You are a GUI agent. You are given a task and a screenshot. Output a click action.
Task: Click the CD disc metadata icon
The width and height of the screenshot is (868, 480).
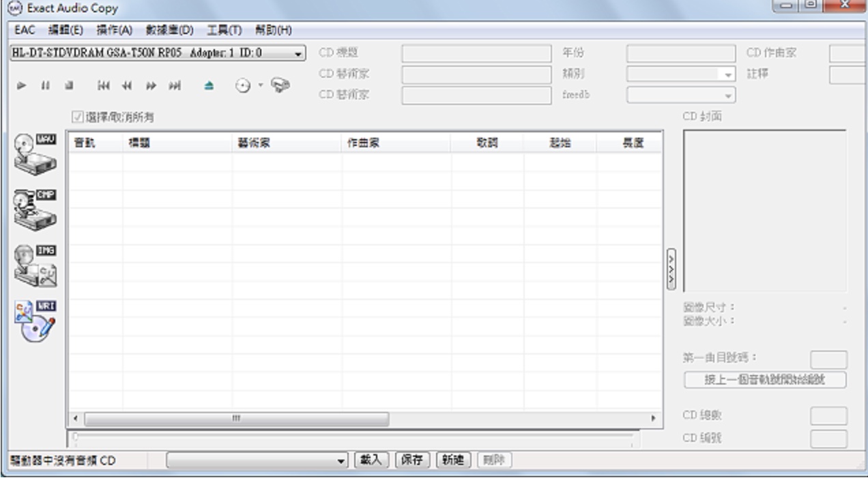[244, 86]
